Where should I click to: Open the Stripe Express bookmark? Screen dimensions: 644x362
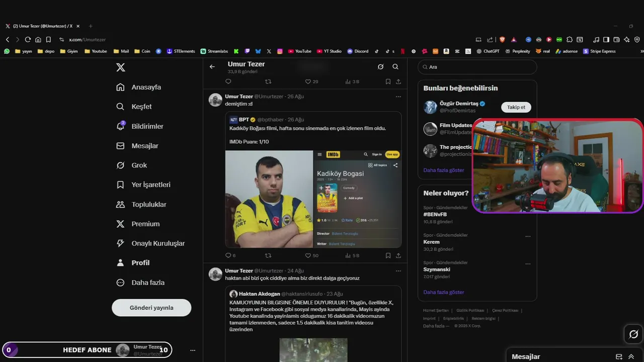pos(600,51)
